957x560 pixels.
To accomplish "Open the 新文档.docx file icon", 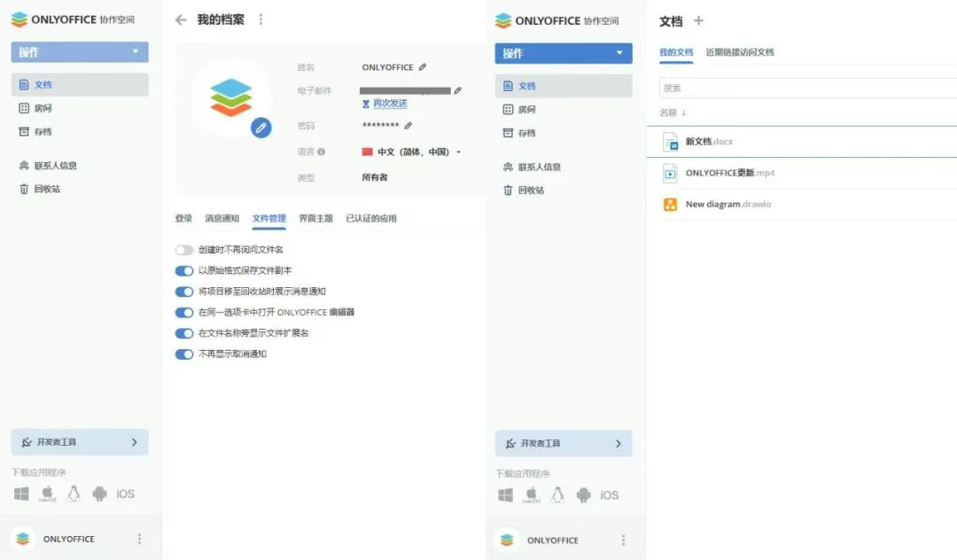I will (x=670, y=142).
